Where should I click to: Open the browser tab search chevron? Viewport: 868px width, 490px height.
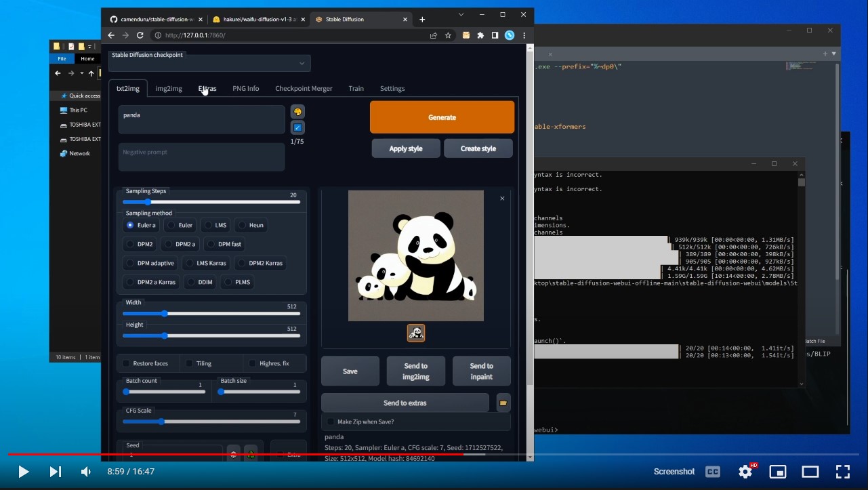pyautogui.click(x=461, y=14)
